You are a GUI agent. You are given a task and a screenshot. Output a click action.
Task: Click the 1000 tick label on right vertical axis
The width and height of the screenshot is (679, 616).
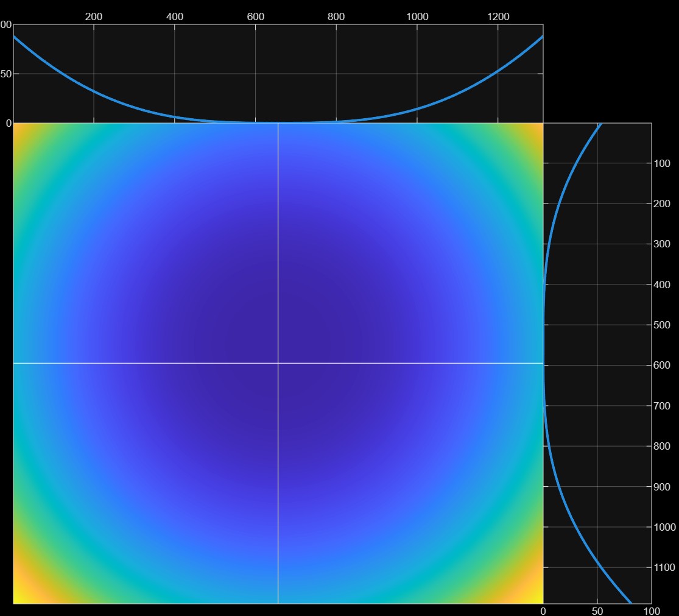pyautogui.click(x=665, y=527)
